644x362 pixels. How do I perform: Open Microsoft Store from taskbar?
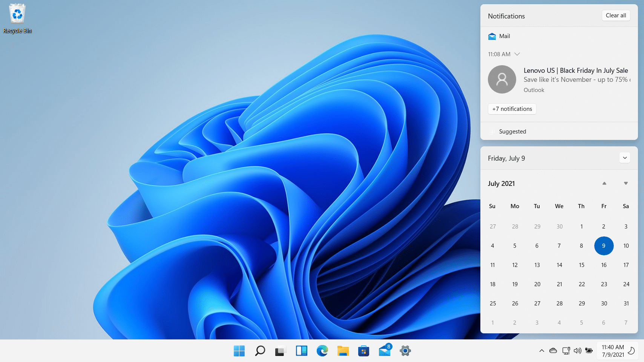pos(363,351)
